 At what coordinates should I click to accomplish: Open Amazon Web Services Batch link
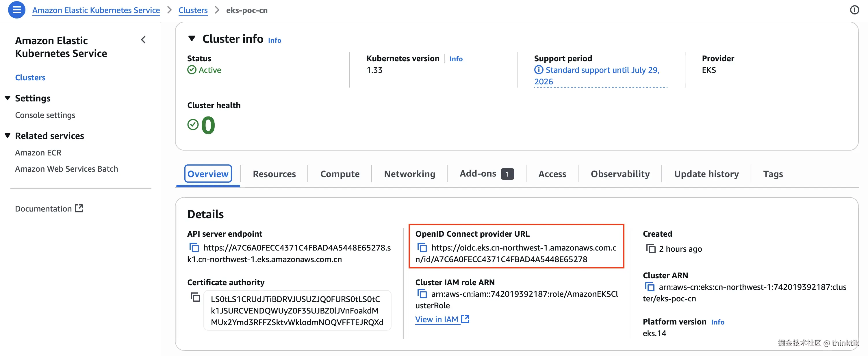click(x=66, y=168)
